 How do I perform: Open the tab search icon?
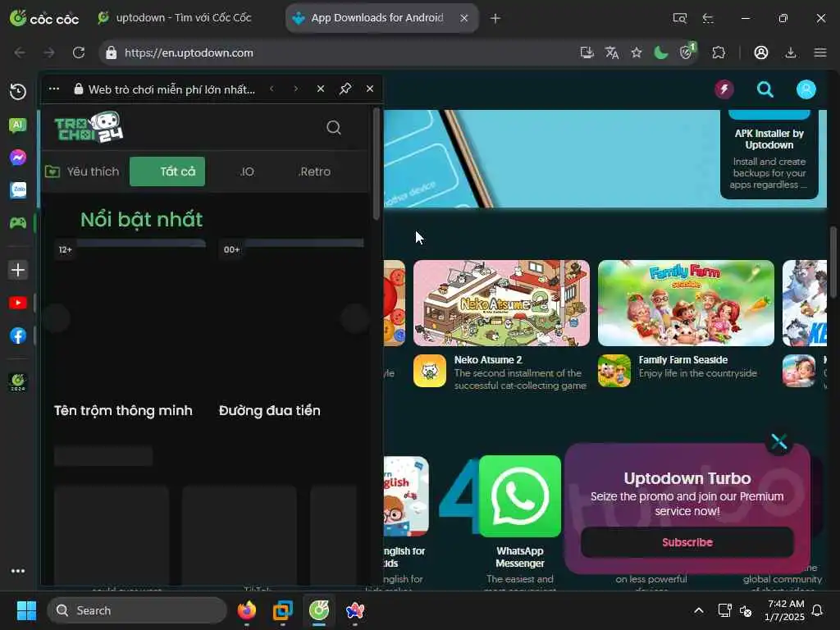tap(679, 18)
